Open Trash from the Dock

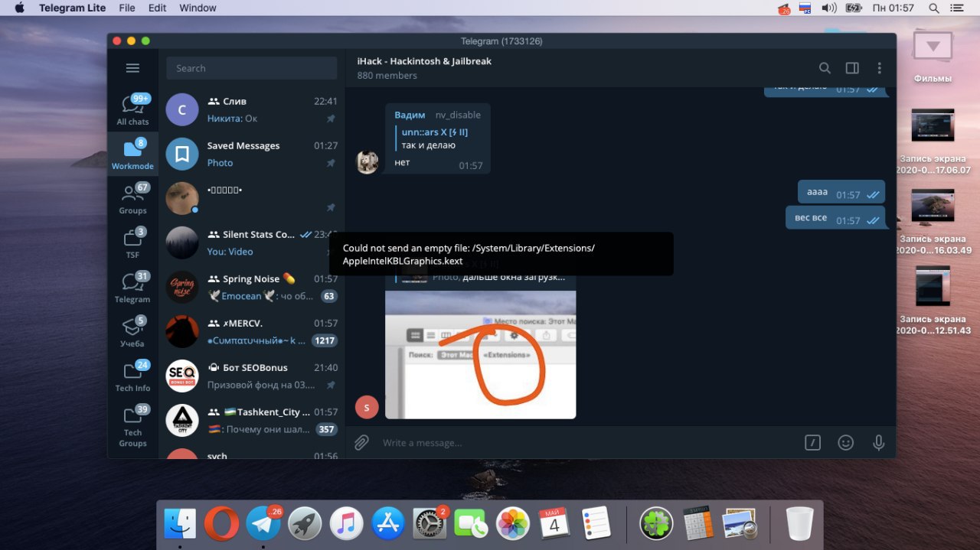(800, 524)
